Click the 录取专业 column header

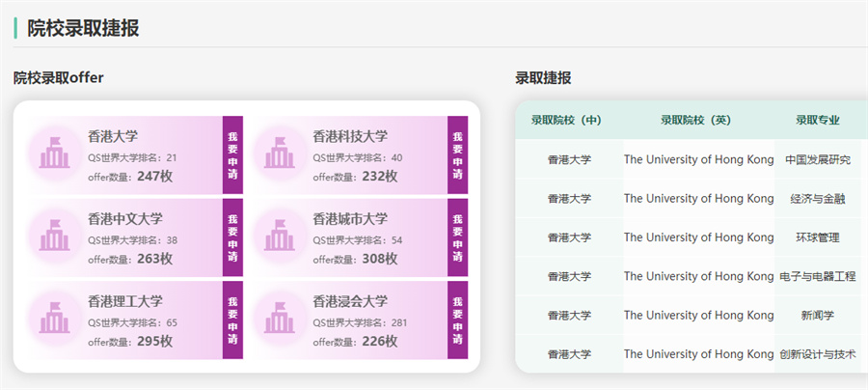[x=818, y=121]
